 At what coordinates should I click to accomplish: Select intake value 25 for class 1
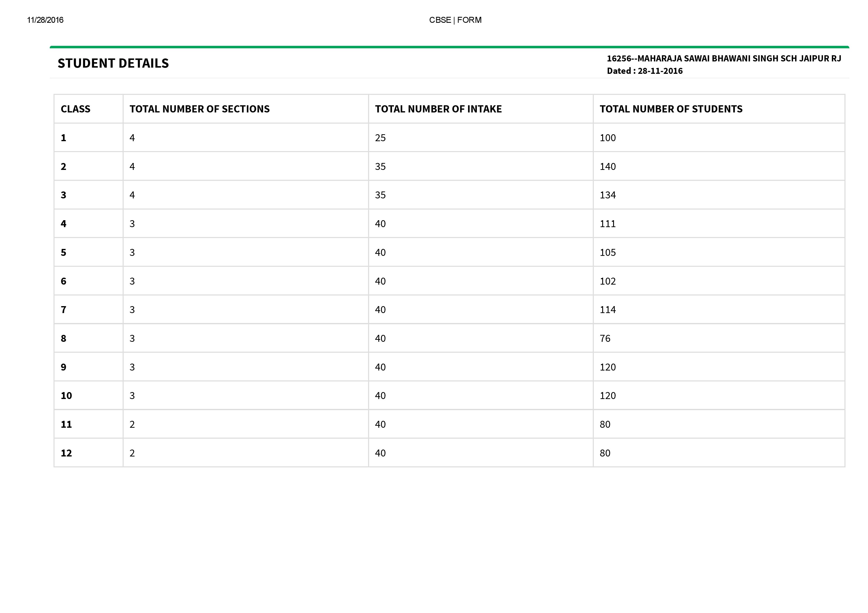tap(380, 138)
